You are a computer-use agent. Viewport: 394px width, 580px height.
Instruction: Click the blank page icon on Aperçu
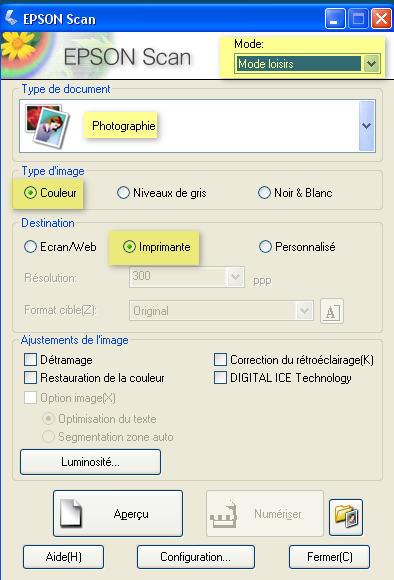(x=71, y=513)
